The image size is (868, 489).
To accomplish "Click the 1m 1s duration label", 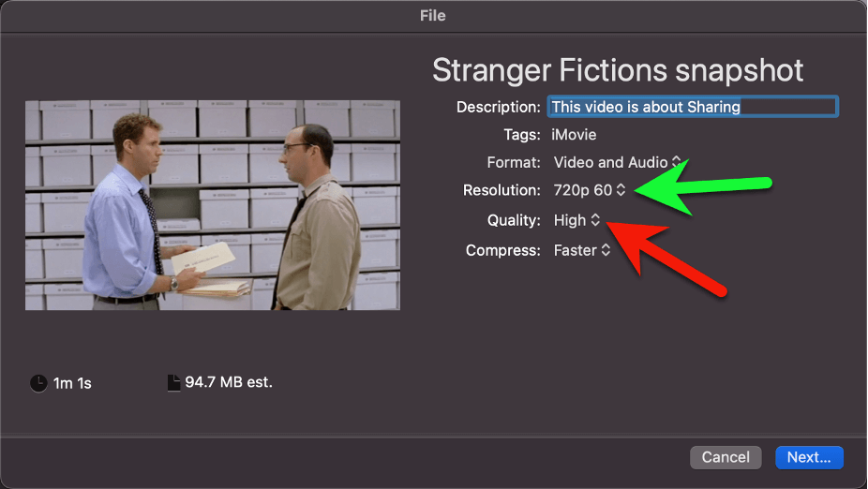I will [x=72, y=383].
